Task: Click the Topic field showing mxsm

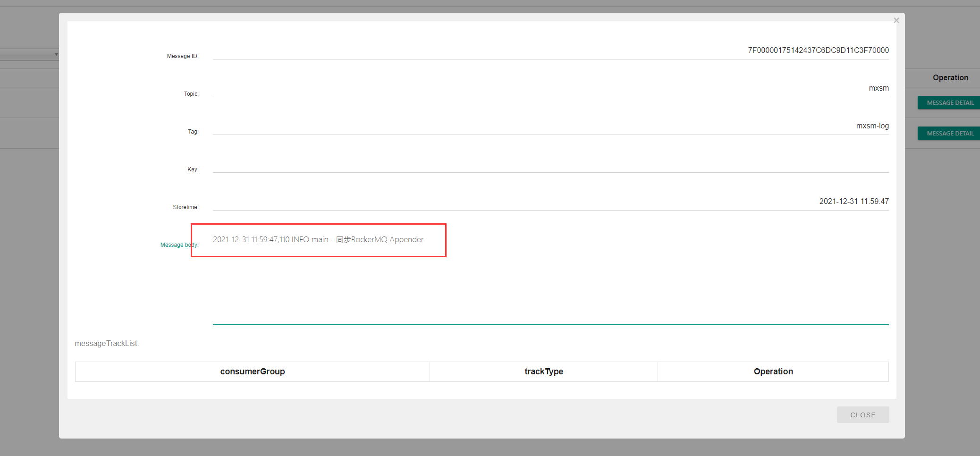Action: pos(550,88)
